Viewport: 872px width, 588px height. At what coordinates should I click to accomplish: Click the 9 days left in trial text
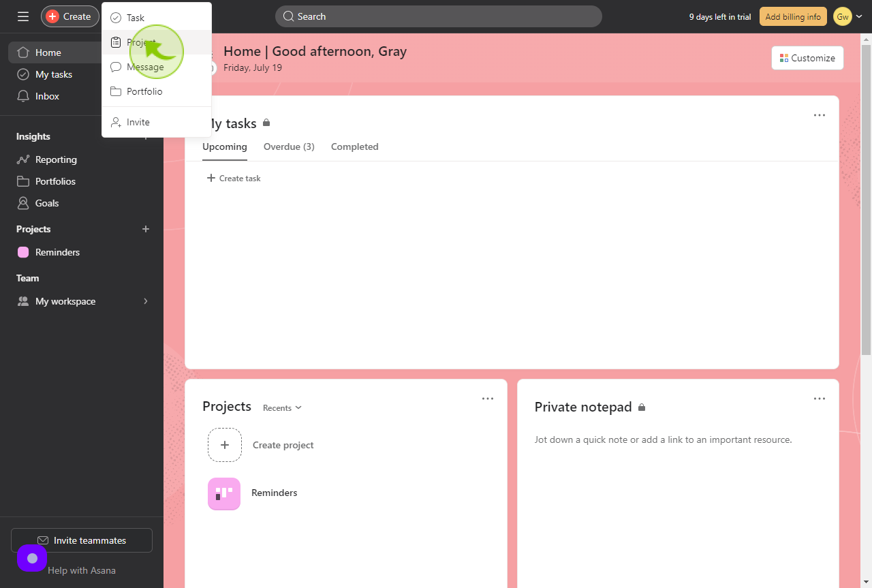(x=720, y=16)
